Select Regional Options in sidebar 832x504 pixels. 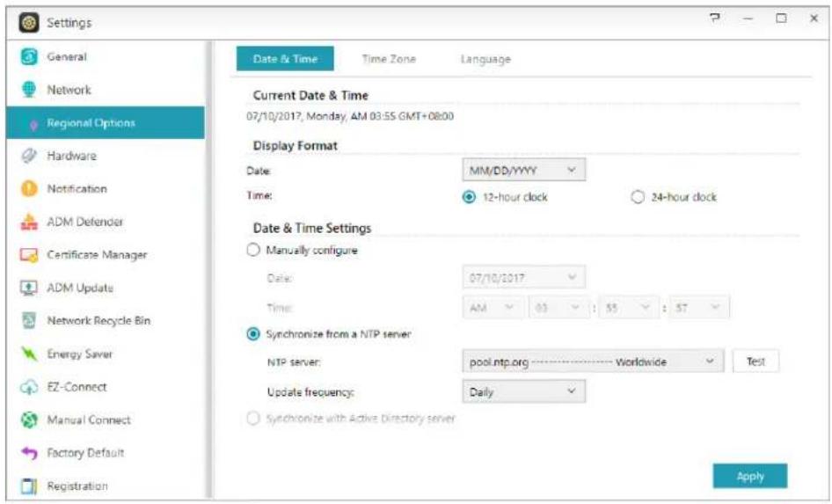[105, 122]
